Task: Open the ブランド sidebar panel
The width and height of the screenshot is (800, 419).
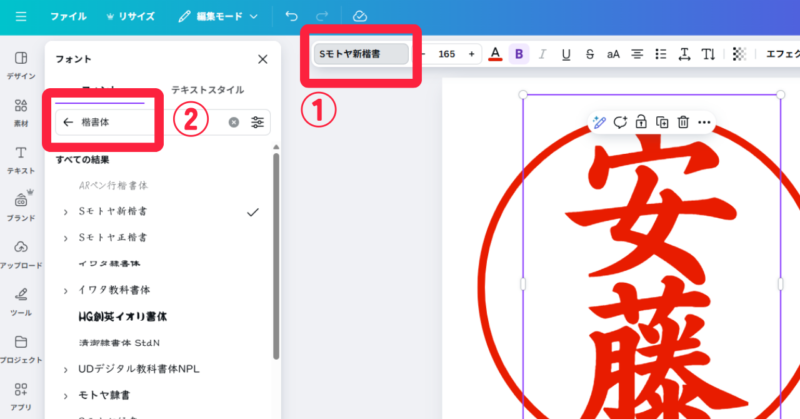Action: click(x=21, y=207)
